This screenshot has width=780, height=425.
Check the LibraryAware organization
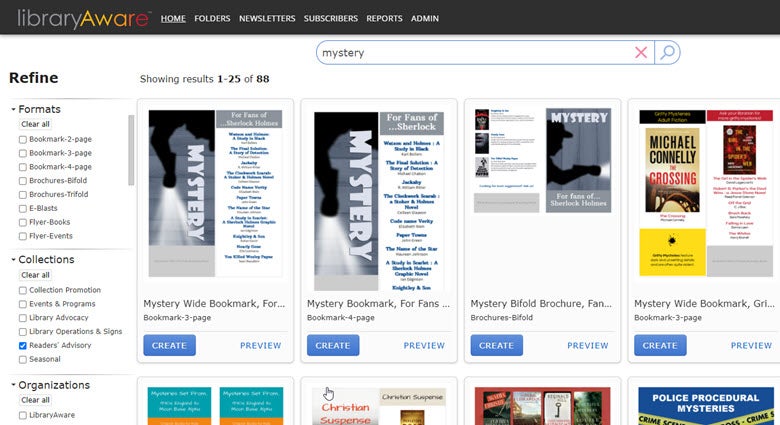[23, 415]
